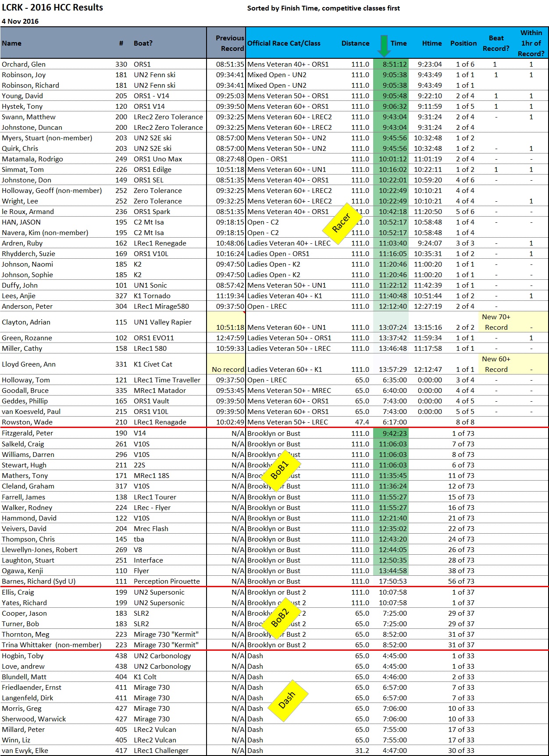549x756 pixels.
Task: Click the name 'Hammond, David'
Action: (x=29, y=518)
